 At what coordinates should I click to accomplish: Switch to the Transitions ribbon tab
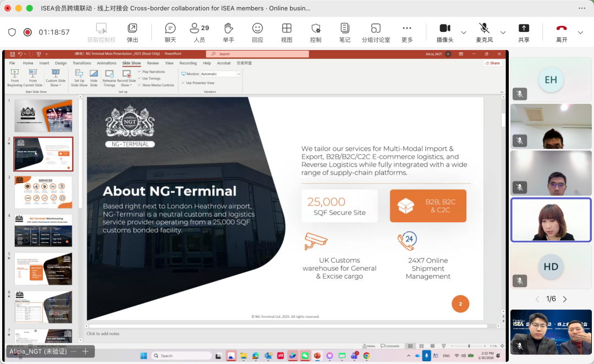pos(82,63)
